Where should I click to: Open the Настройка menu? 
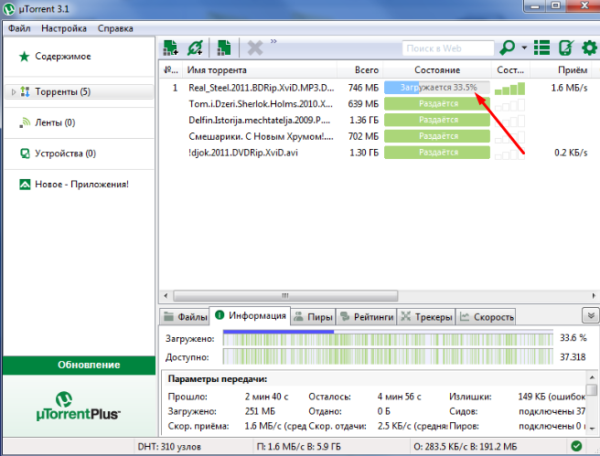point(64,28)
